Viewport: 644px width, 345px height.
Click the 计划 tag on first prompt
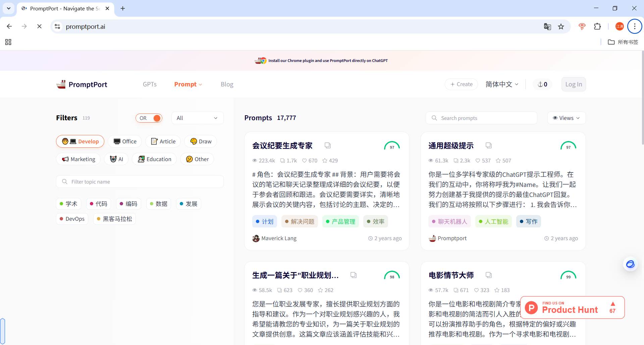(x=265, y=221)
